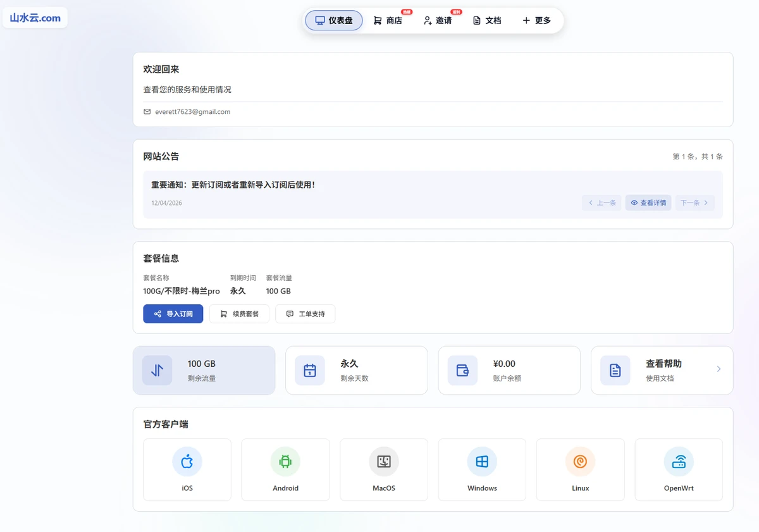Open the Linux client download
The width and height of the screenshot is (759, 532).
(x=581, y=469)
